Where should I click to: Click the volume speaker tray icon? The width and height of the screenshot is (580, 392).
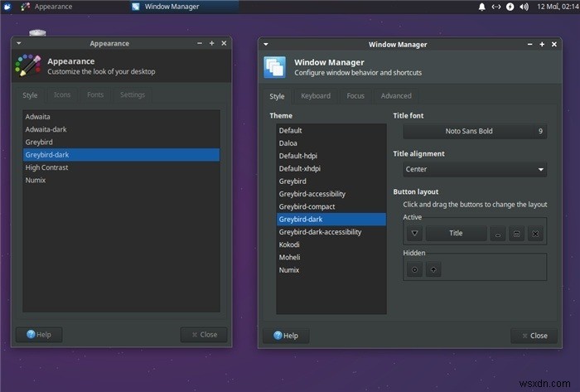click(524, 7)
